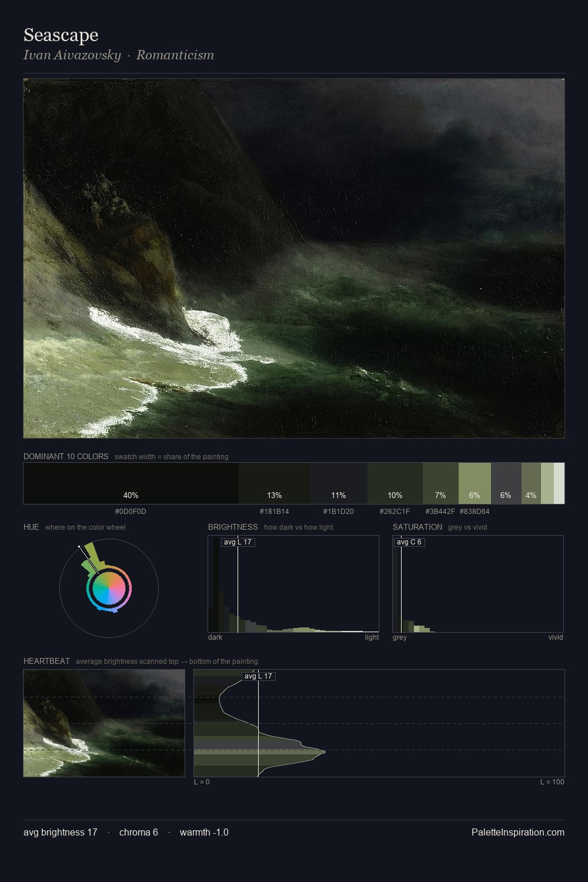Click the hue color wheel

pos(109,588)
